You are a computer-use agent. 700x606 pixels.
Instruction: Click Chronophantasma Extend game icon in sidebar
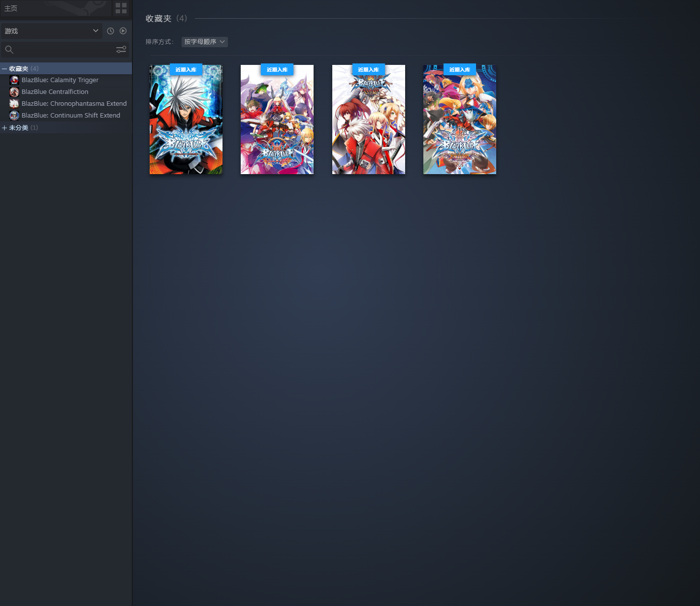pyautogui.click(x=14, y=104)
